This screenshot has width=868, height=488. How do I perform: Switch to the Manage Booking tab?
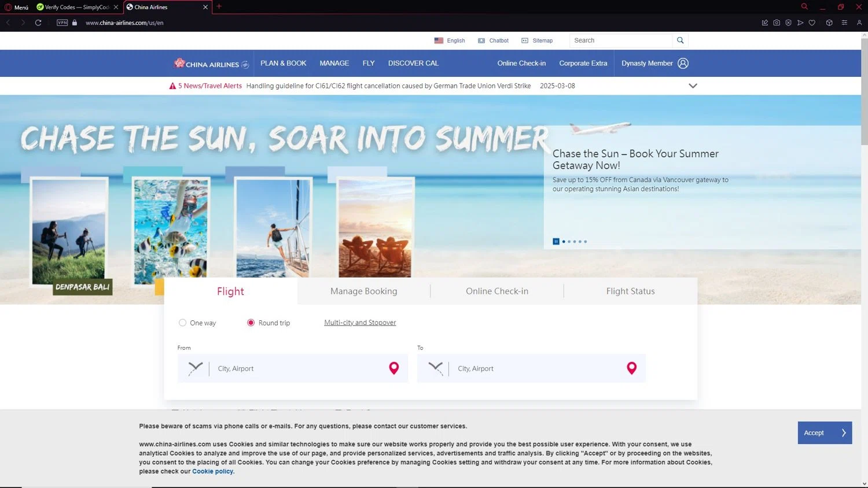(x=364, y=291)
